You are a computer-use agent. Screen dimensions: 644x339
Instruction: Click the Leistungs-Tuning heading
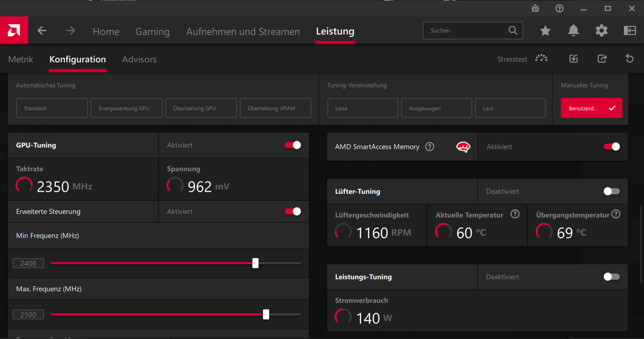click(363, 277)
